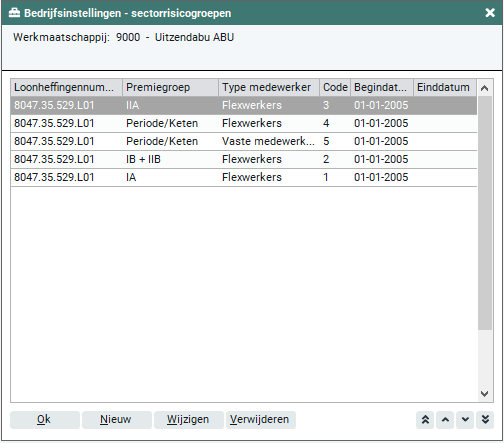
Task: Close the Bedrijfsinstellingen dialog with X
Action: coord(490,13)
